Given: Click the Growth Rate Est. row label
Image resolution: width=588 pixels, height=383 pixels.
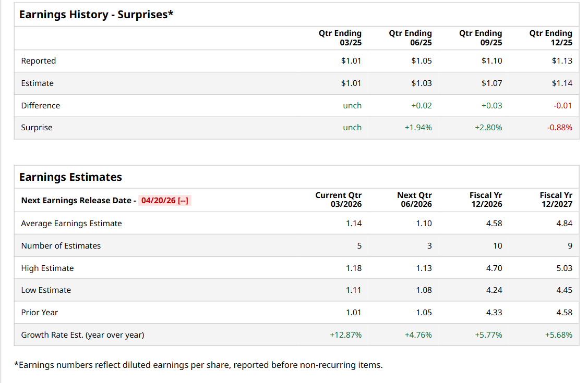Looking at the screenshot, I should point(82,335).
